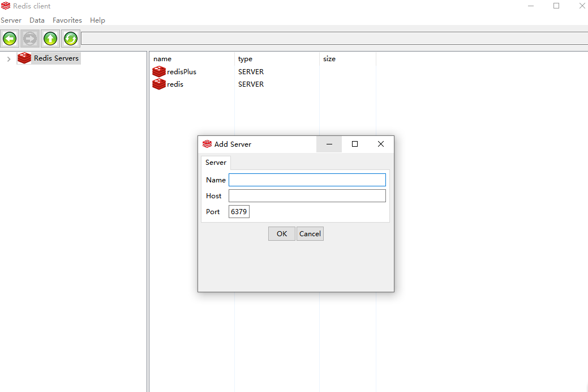The image size is (588, 392).
Task: Click the icon of the redis server row
Action: coord(159,84)
